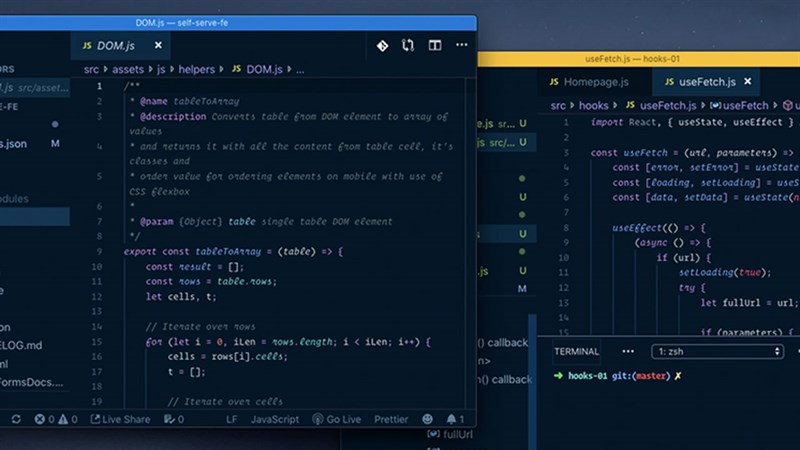
Task: Click the git sync icon in status bar
Action: coord(15,419)
